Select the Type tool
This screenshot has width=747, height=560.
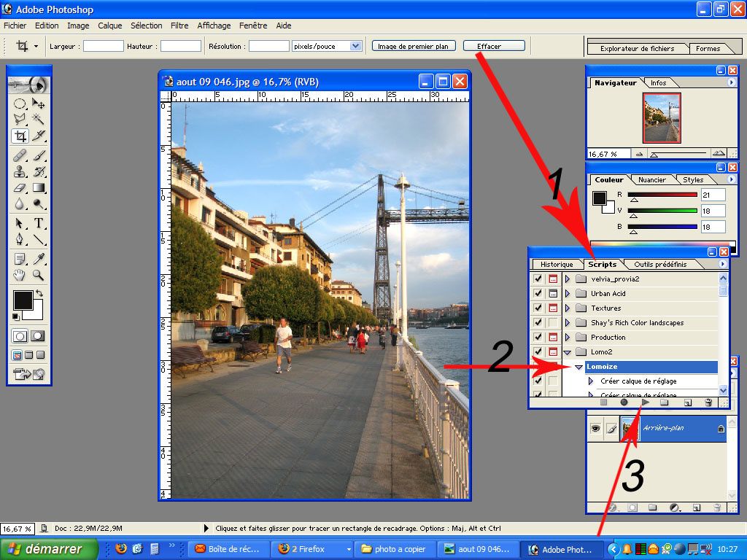pyautogui.click(x=39, y=223)
